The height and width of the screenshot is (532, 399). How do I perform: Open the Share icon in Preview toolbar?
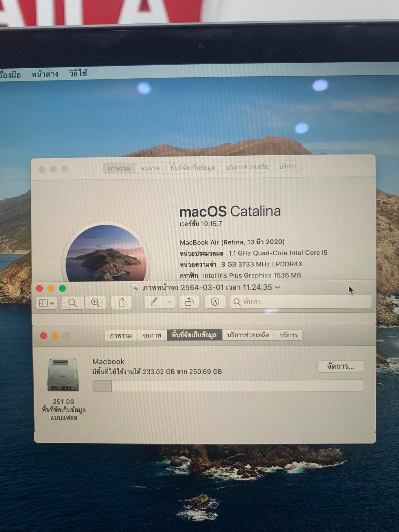(x=122, y=302)
